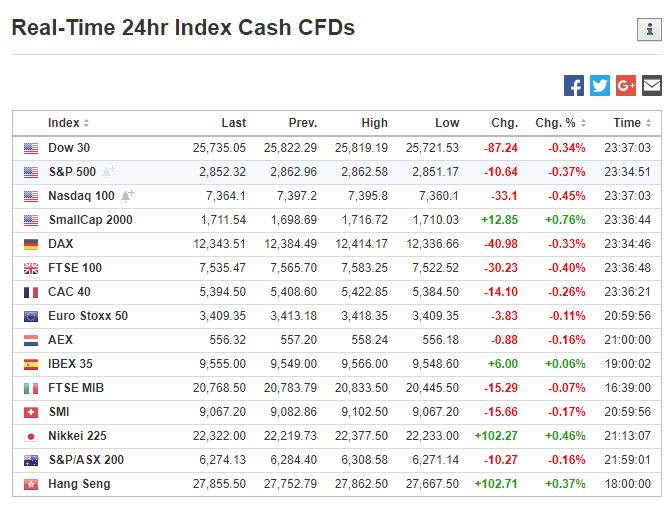Viewport: 664px width, 505px height.
Task: Open the Dow 30 index link
Action: click(69, 148)
